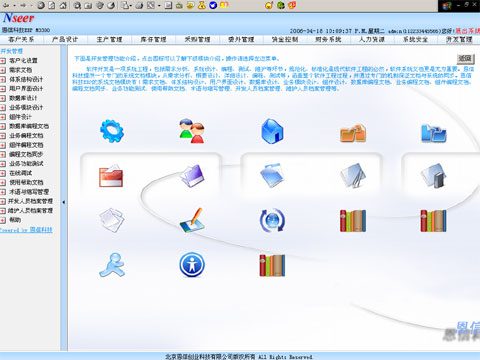Open the 财务系统 menu
The width and height of the screenshot is (480, 360).
pos(328,39)
